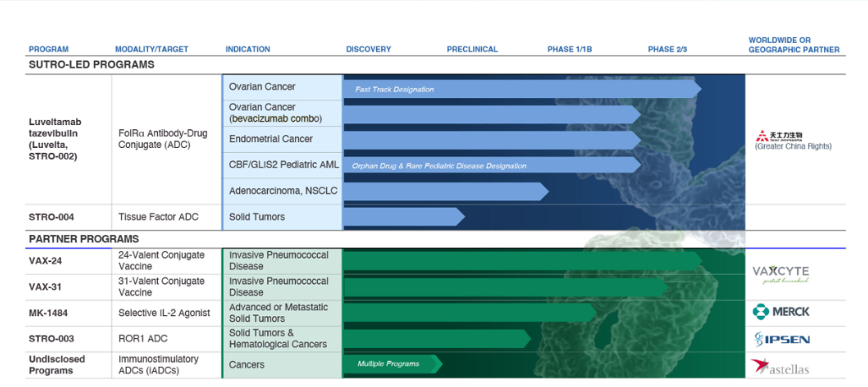Viewport: 868px width, 387px height.
Task: Click the Vaxcyte partner logo
Action: click(780, 273)
